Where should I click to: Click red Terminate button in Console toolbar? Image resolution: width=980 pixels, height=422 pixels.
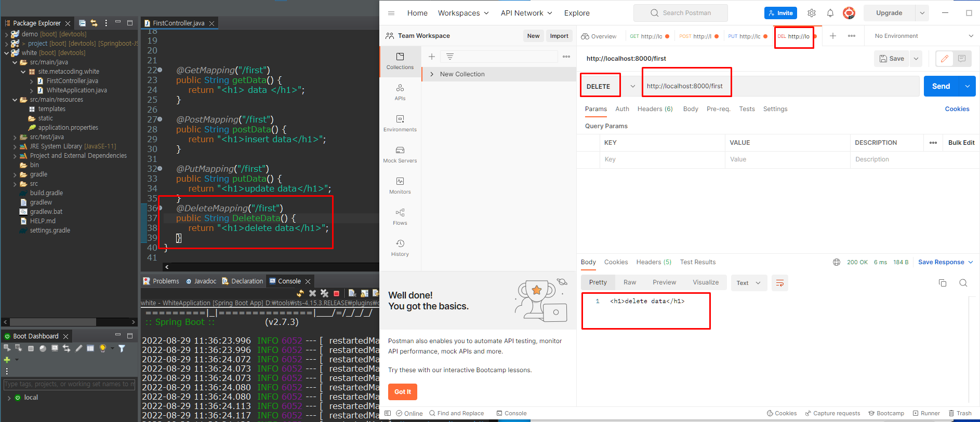pos(336,293)
